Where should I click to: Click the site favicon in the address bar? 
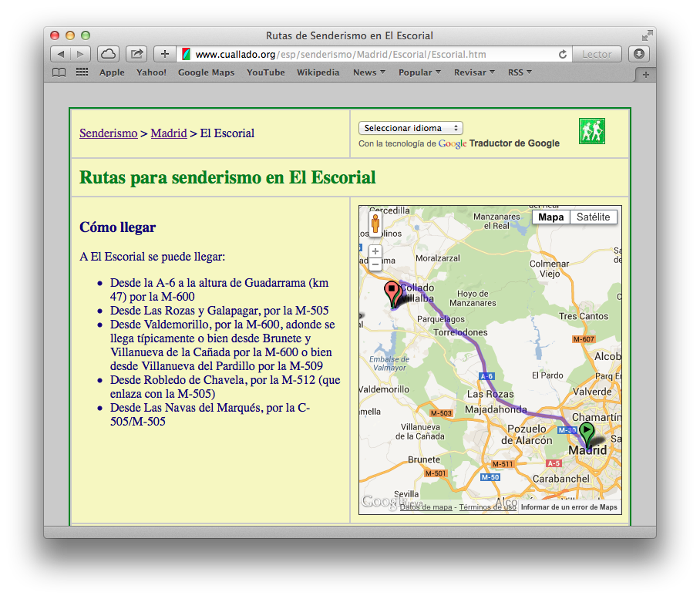pos(187,55)
